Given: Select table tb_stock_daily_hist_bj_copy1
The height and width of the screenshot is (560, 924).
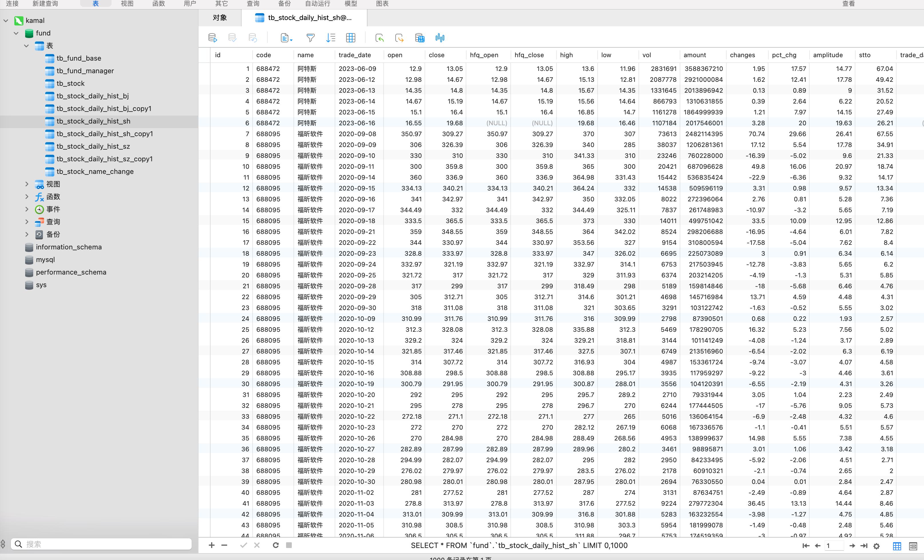Looking at the screenshot, I should (x=104, y=108).
